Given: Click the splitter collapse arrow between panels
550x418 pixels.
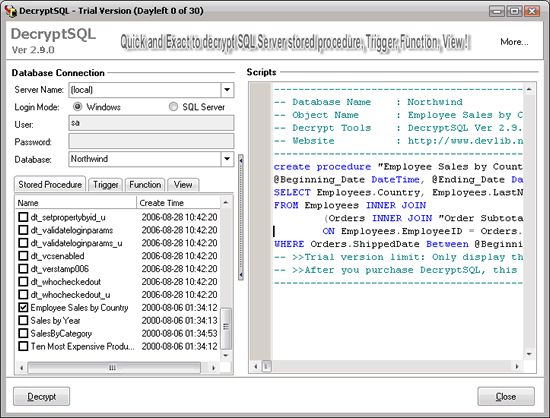Looking at the screenshot, I should (241, 161).
